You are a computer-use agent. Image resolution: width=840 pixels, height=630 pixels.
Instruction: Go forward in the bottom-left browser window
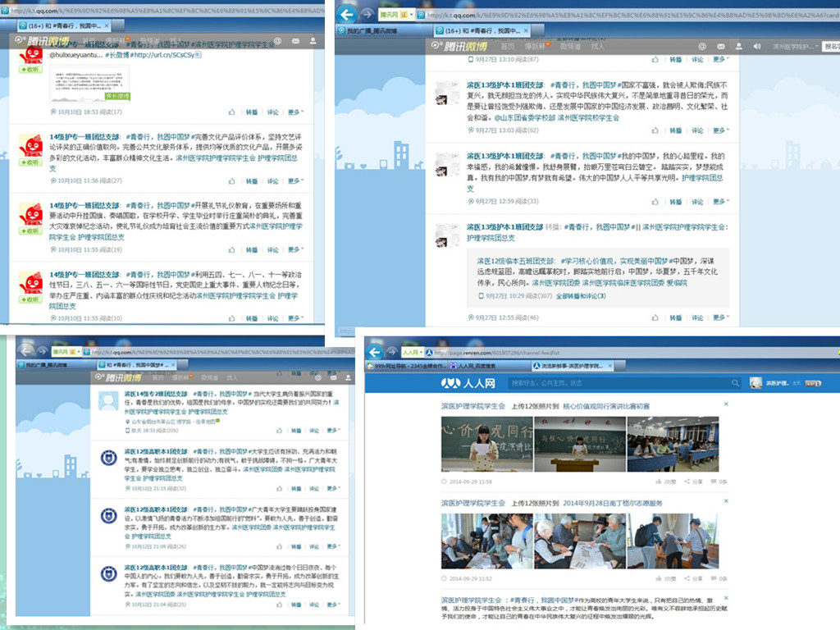coord(43,351)
